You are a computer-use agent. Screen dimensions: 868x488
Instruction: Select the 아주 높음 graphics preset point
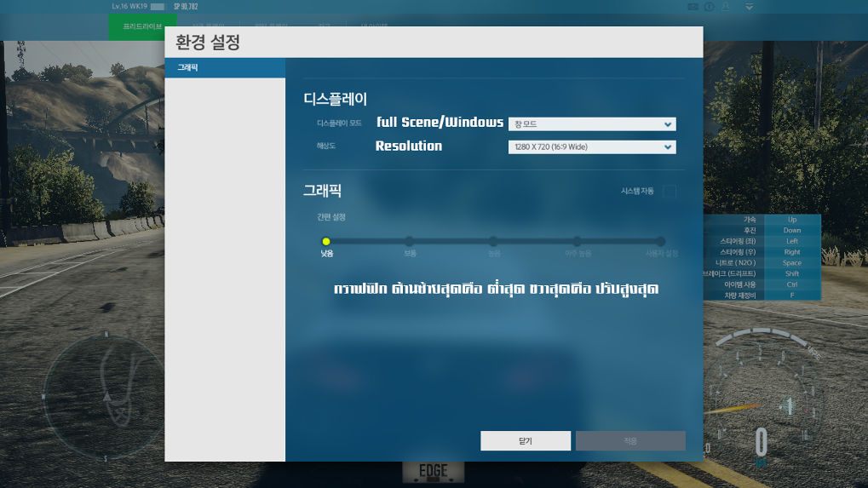pyautogui.click(x=578, y=242)
